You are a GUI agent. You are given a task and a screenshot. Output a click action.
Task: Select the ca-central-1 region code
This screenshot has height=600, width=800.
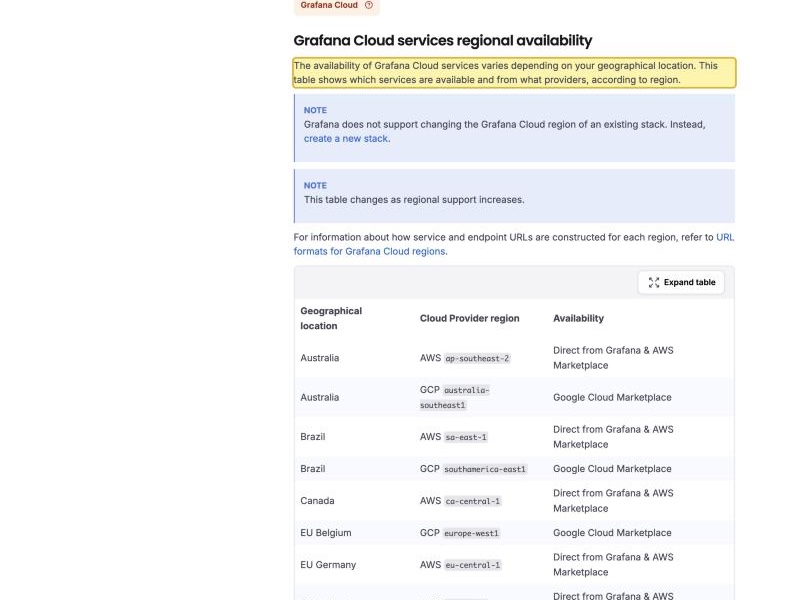(x=473, y=501)
